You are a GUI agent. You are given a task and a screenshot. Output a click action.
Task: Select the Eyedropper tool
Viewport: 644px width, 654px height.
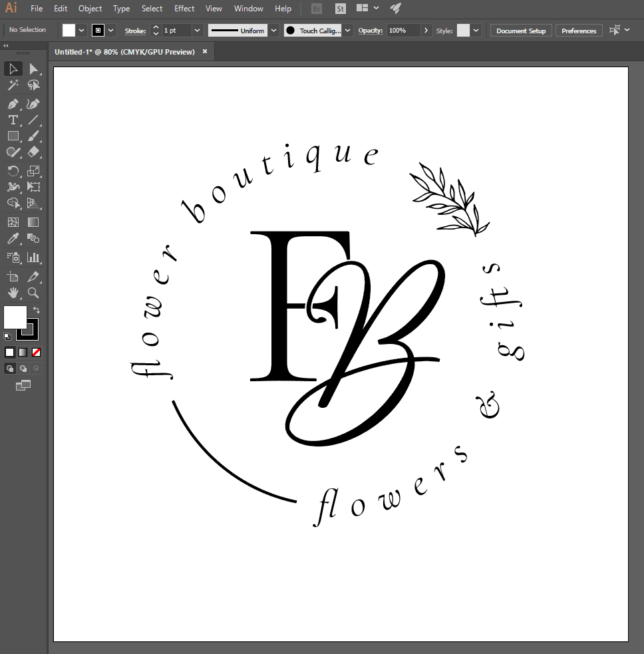tap(13, 239)
